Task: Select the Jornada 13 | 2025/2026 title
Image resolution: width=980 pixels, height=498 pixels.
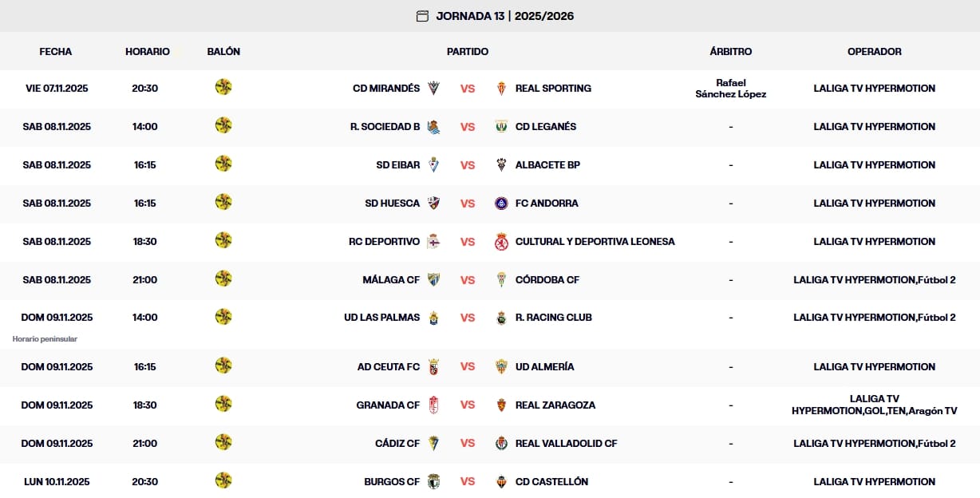Action: [x=504, y=16]
